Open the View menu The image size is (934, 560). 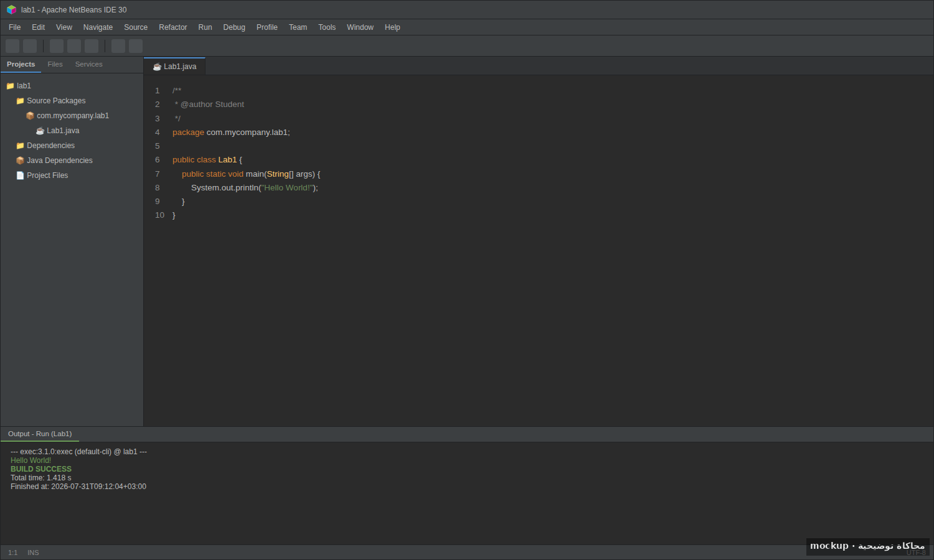click(x=64, y=27)
